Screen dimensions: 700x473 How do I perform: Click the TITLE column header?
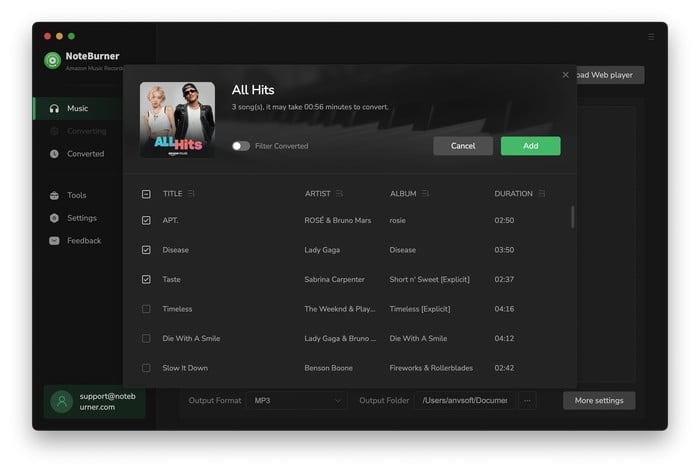tap(172, 194)
